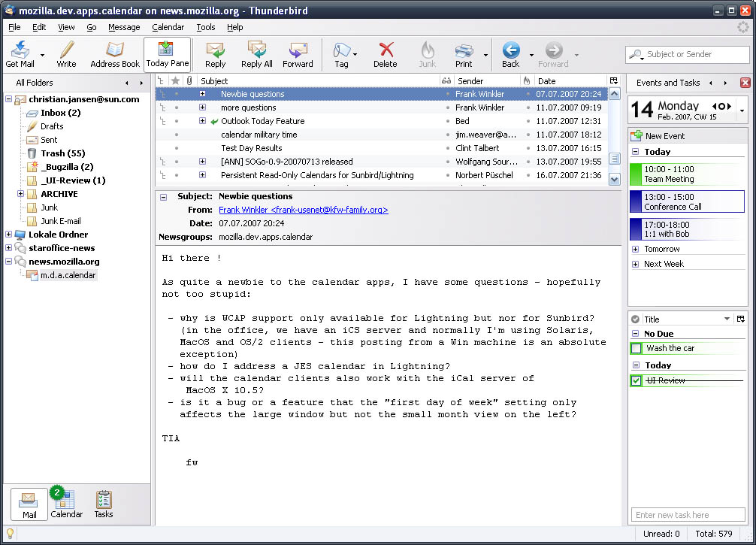Select the Trash (55) folder
This screenshot has height=545, width=756.
pos(62,153)
